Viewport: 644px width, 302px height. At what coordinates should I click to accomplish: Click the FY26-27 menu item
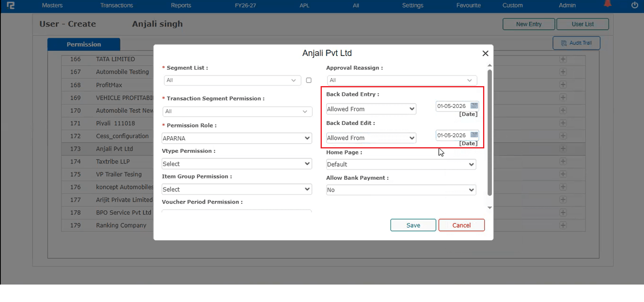tap(245, 5)
